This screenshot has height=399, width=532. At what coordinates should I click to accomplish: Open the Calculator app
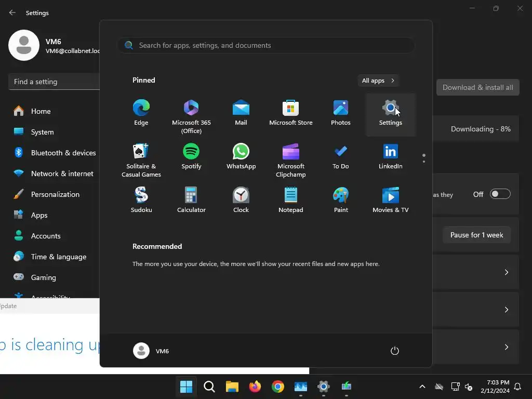tap(191, 200)
